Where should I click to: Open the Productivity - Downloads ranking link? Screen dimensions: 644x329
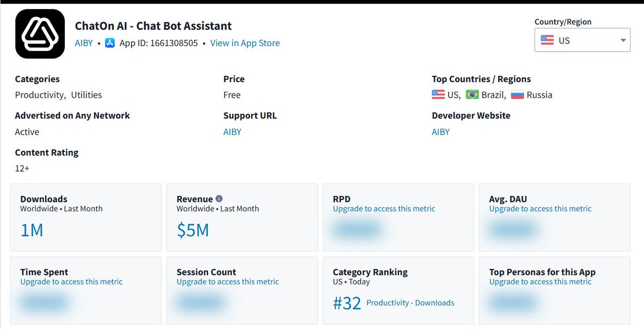pyautogui.click(x=410, y=303)
